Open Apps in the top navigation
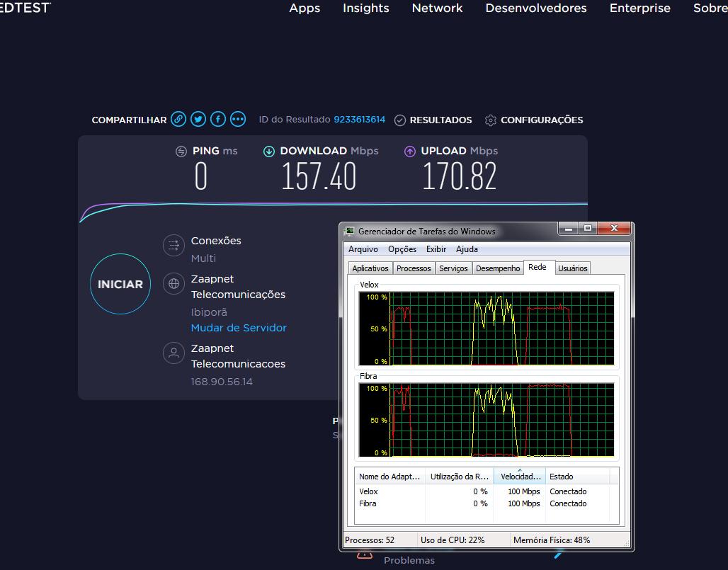Screen dimensions: 728x570 click(305, 8)
